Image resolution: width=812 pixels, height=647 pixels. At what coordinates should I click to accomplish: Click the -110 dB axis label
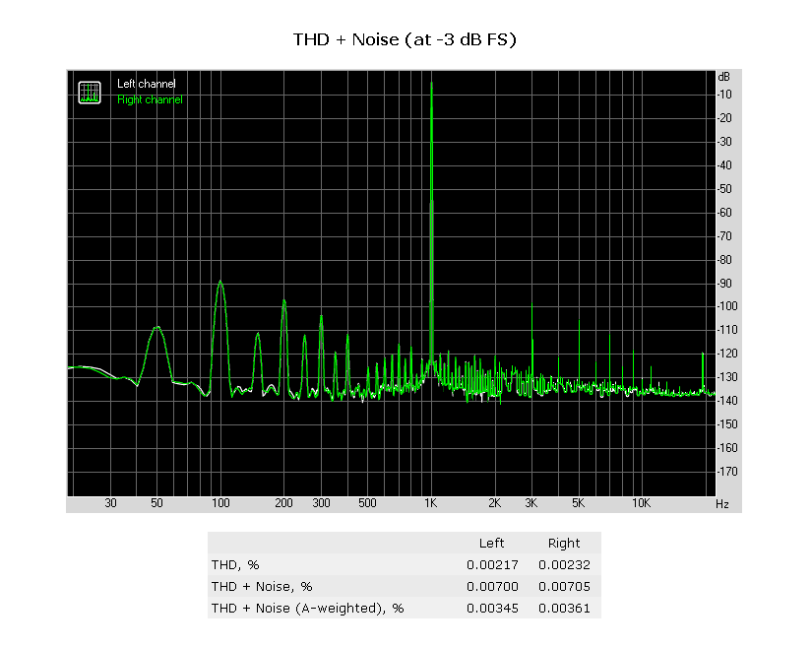coord(727,330)
